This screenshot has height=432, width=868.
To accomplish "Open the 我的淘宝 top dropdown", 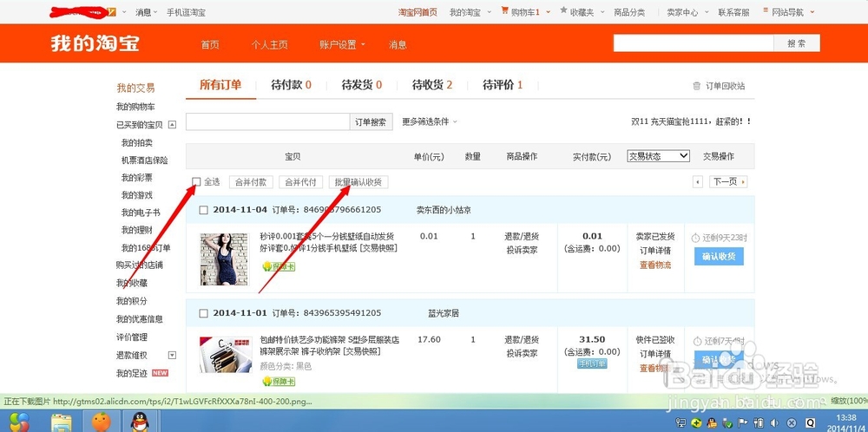I will click(x=470, y=12).
